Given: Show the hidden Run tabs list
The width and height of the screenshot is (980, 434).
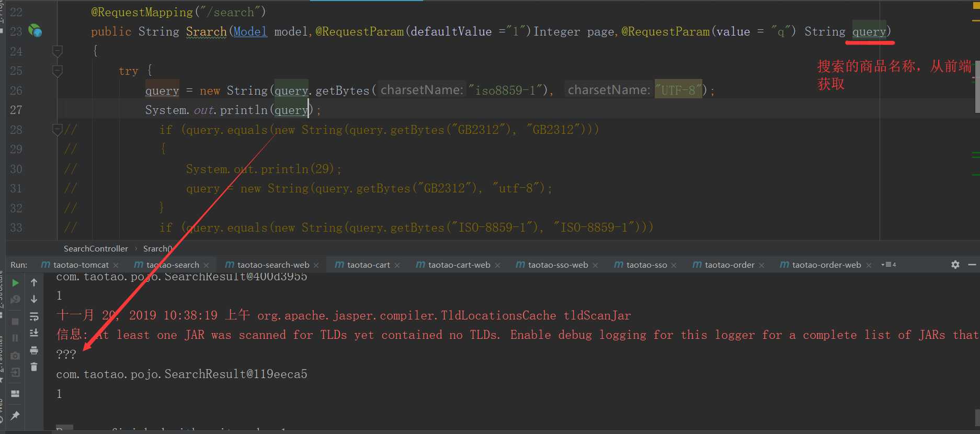Looking at the screenshot, I should pos(888,265).
